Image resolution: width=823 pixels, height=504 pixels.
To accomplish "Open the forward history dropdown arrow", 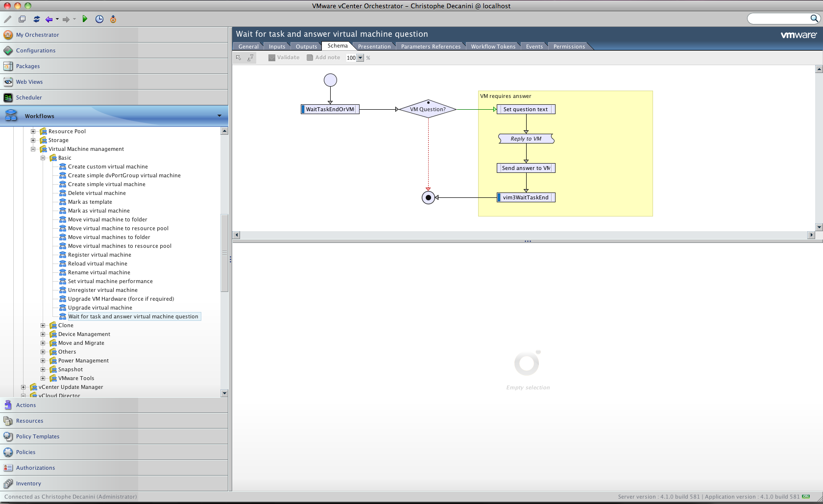I will [74, 19].
